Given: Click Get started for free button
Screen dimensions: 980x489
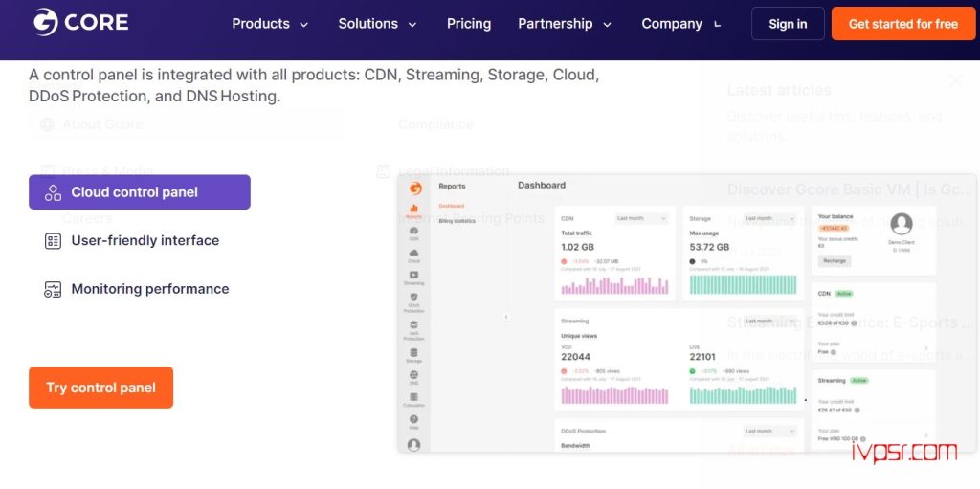Looking at the screenshot, I should (x=903, y=24).
